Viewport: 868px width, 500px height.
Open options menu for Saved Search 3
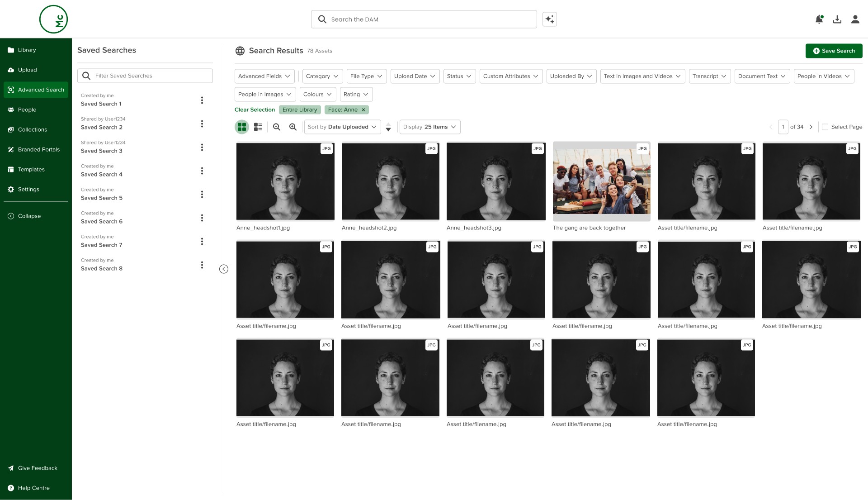(202, 147)
